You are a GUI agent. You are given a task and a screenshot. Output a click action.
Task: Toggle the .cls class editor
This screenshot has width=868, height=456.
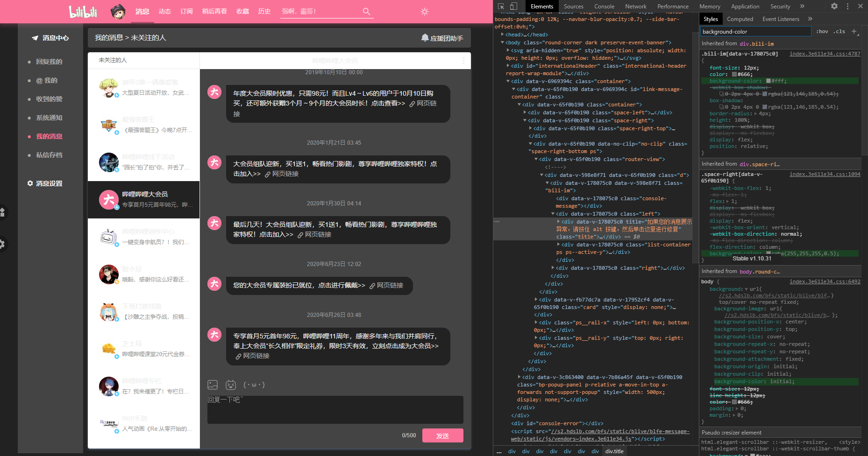pyautogui.click(x=840, y=31)
